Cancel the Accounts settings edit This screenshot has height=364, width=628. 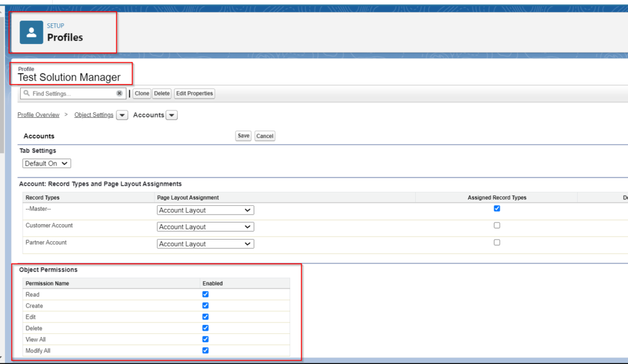point(265,136)
